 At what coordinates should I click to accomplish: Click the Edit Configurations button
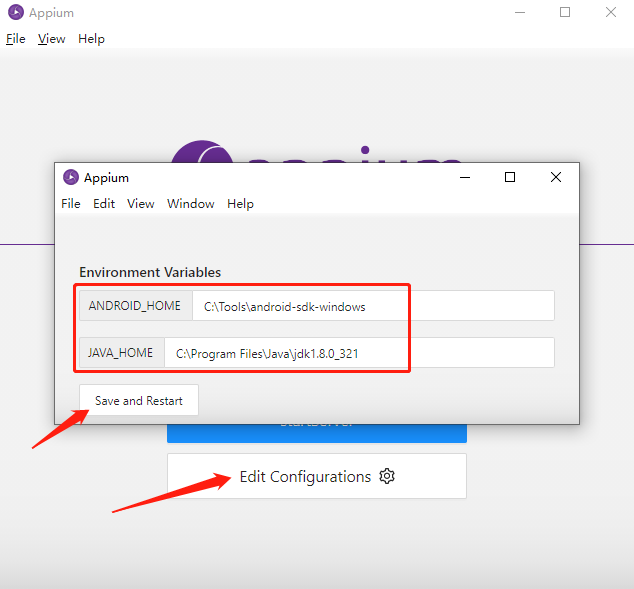pos(317,476)
